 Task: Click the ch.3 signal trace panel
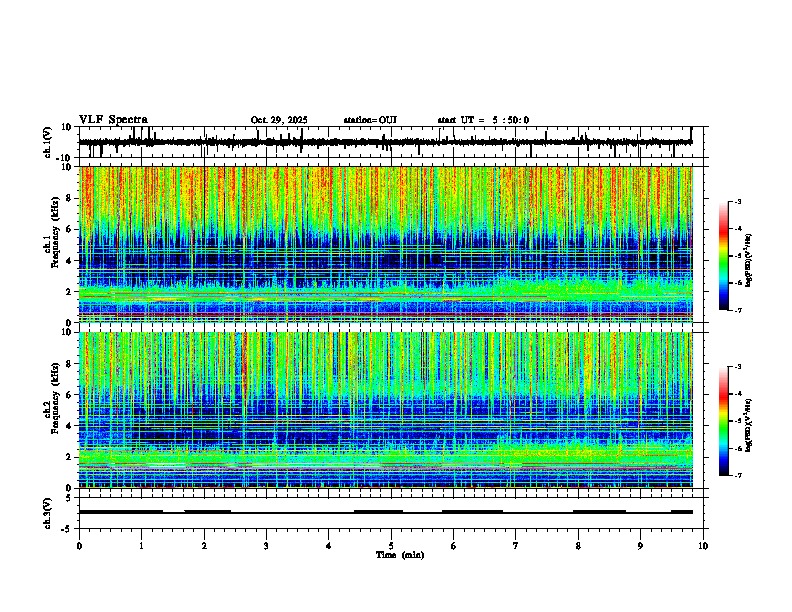tap(391, 513)
